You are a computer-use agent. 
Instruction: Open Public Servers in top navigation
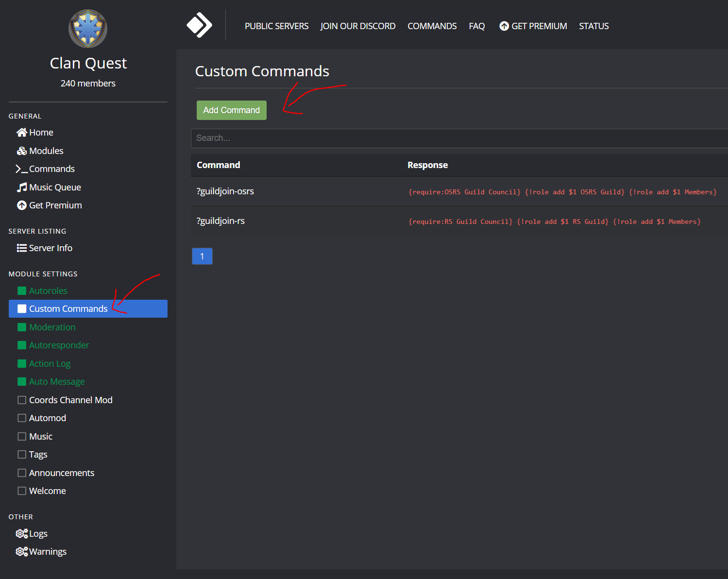276,26
